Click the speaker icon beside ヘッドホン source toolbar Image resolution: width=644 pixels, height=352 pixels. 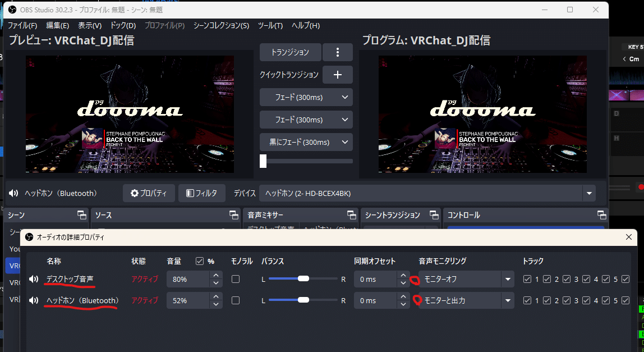click(x=13, y=193)
